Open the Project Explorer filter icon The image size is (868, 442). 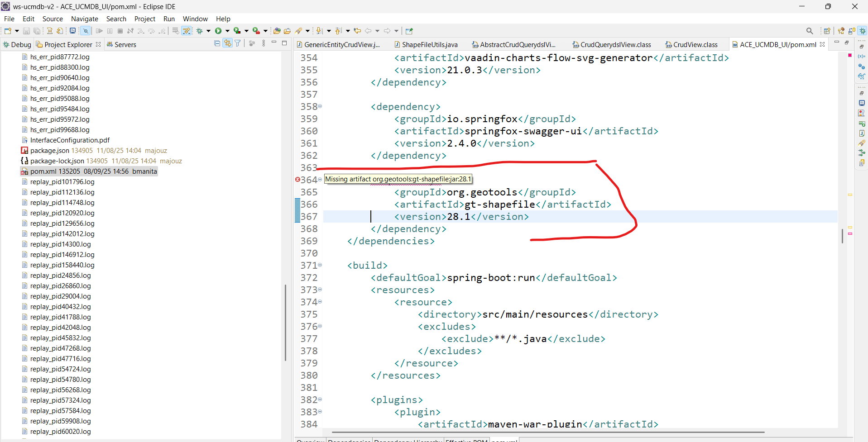tap(238, 43)
